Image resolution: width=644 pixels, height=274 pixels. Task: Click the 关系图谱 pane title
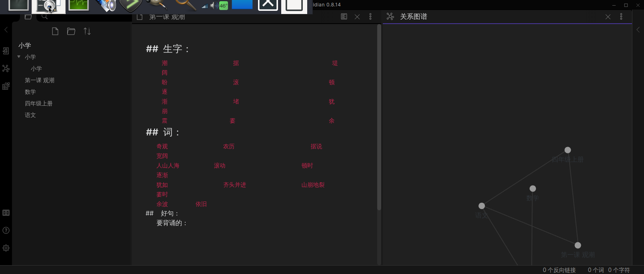[x=414, y=16]
